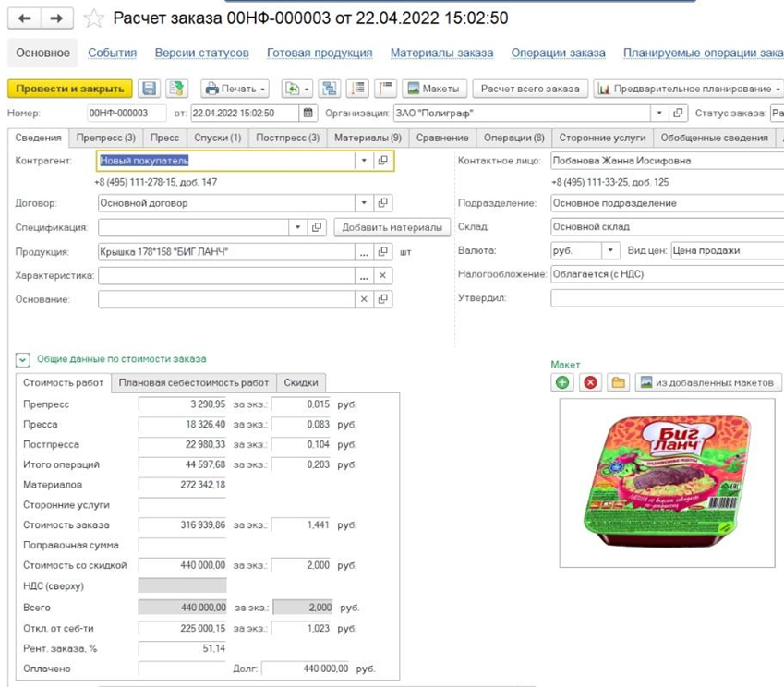
Task: Switch to the Спуски (1) tab
Action: [218, 138]
